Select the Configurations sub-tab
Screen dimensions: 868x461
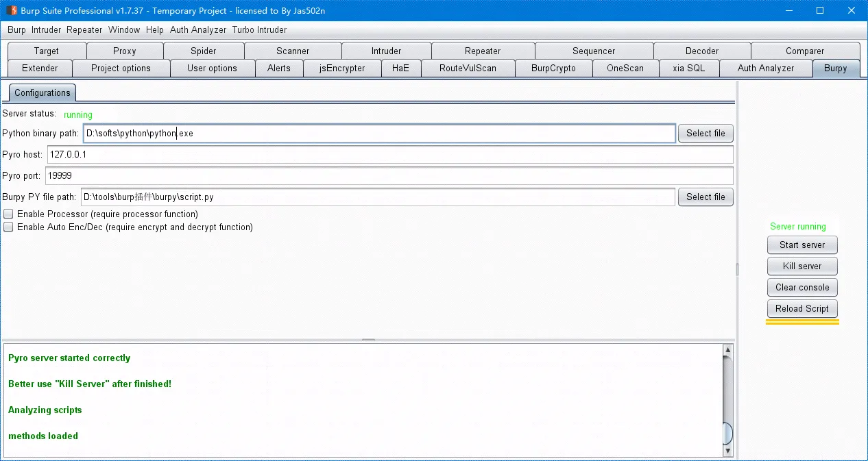43,93
